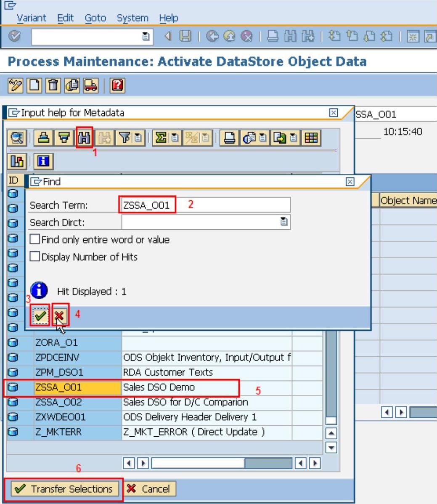Select the ZSSA_O02 row in list

[58, 402]
